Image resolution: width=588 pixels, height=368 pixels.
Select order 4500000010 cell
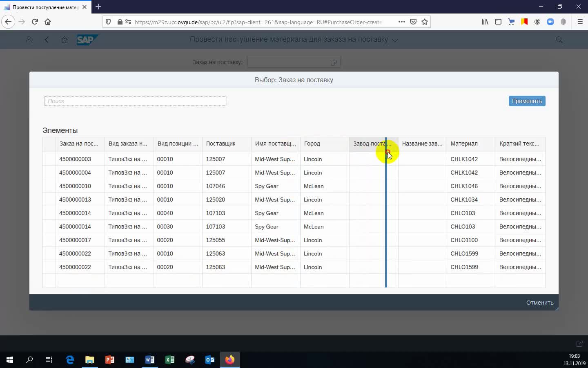tap(80, 186)
